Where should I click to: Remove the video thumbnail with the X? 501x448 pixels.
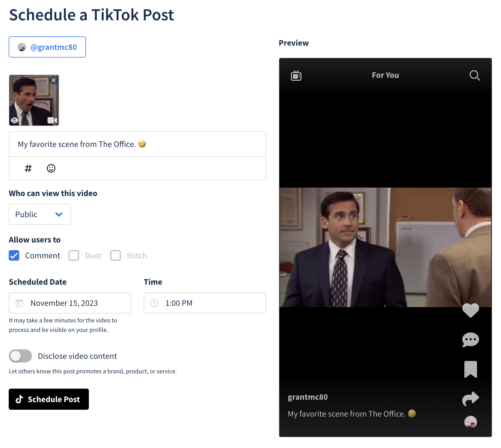[54, 80]
